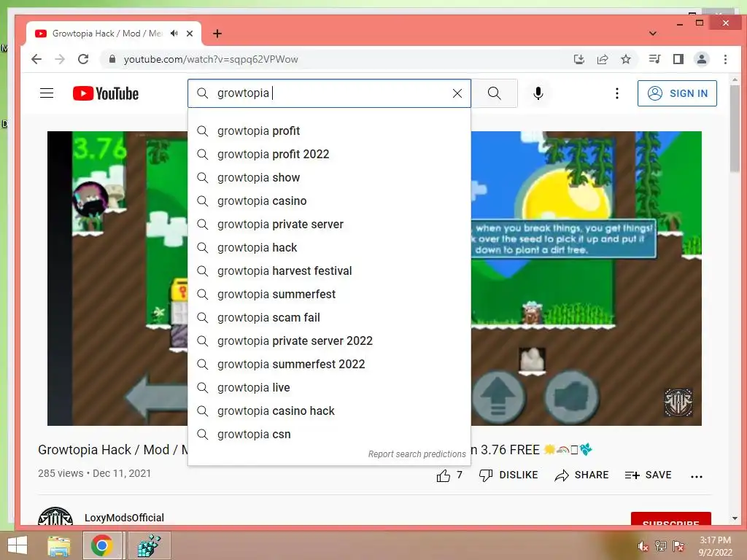The image size is (747, 560).
Task: Select 'growtopia csn' suggestion
Action: pyautogui.click(x=329, y=435)
